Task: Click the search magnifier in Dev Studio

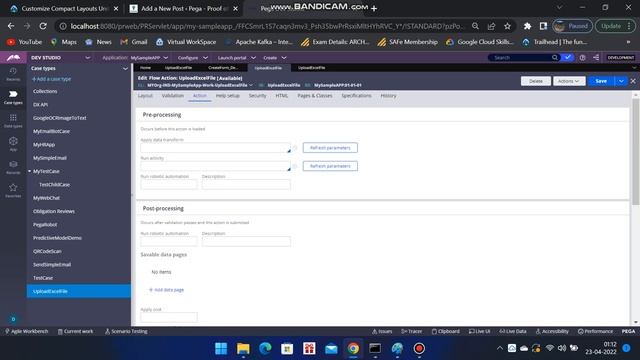Action: [x=555, y=58]
